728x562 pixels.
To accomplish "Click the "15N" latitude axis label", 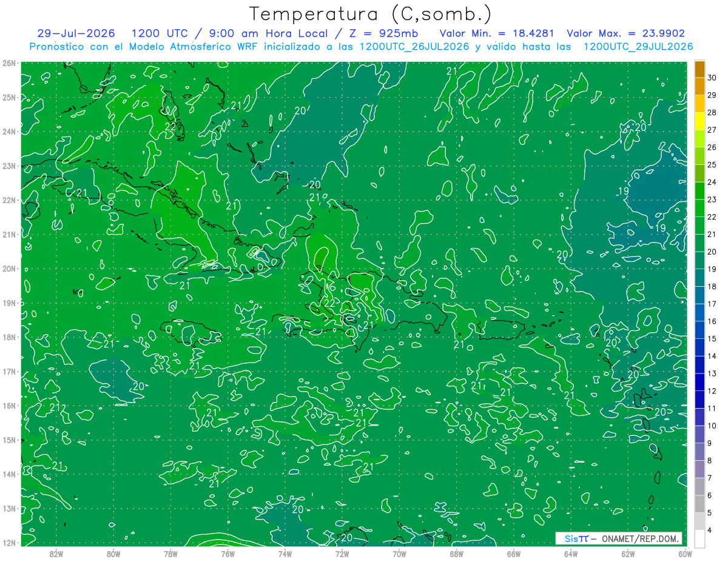I will 9,440.
